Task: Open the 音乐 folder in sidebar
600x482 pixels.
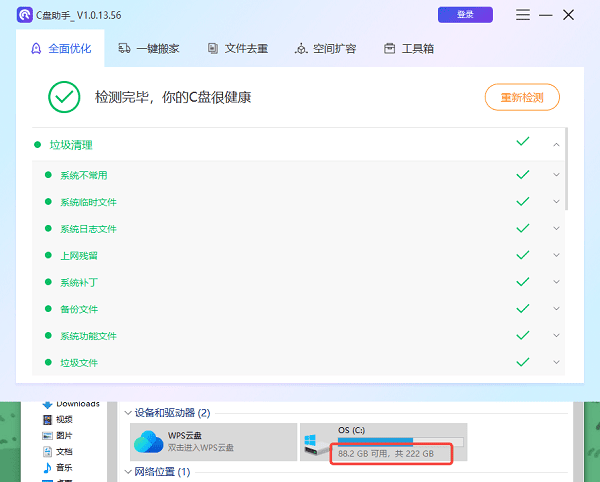Action: pos(64,467)
